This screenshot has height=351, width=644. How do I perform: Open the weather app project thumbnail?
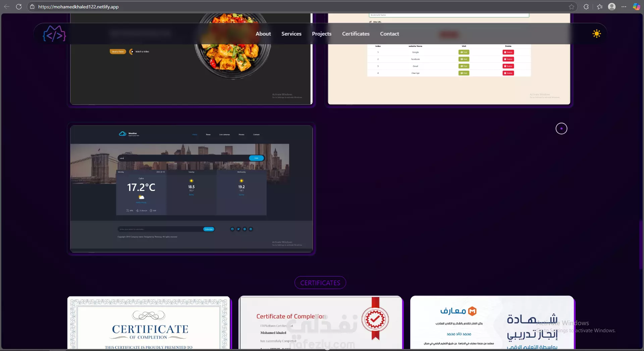click(191, 189)
